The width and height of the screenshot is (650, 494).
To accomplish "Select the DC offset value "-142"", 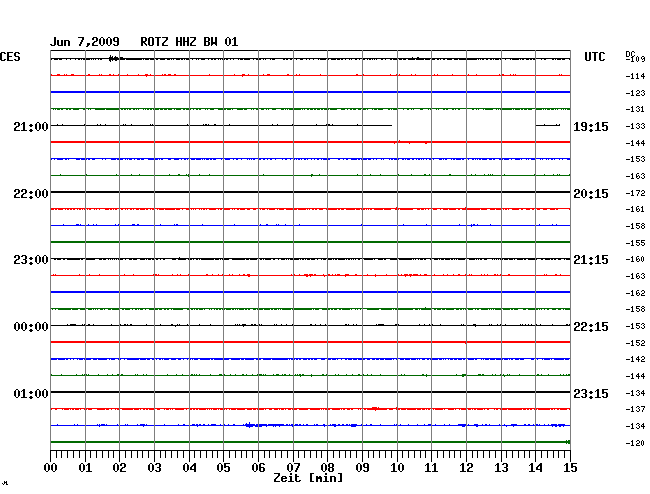I will coord(635,359).
